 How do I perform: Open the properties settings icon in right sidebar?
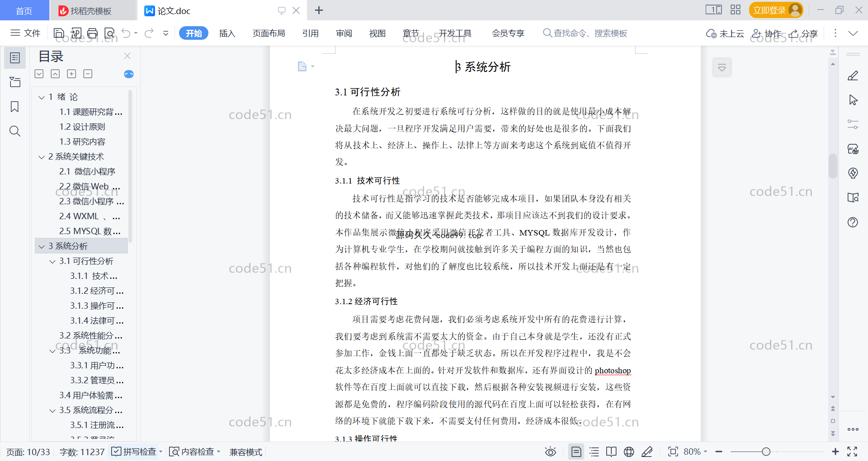[853, 124]
